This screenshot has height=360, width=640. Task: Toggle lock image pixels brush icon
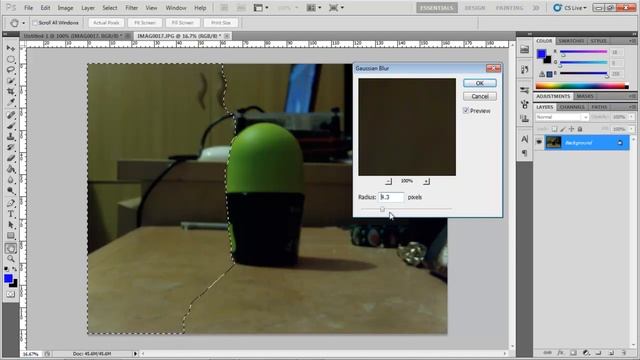point(563,129)
